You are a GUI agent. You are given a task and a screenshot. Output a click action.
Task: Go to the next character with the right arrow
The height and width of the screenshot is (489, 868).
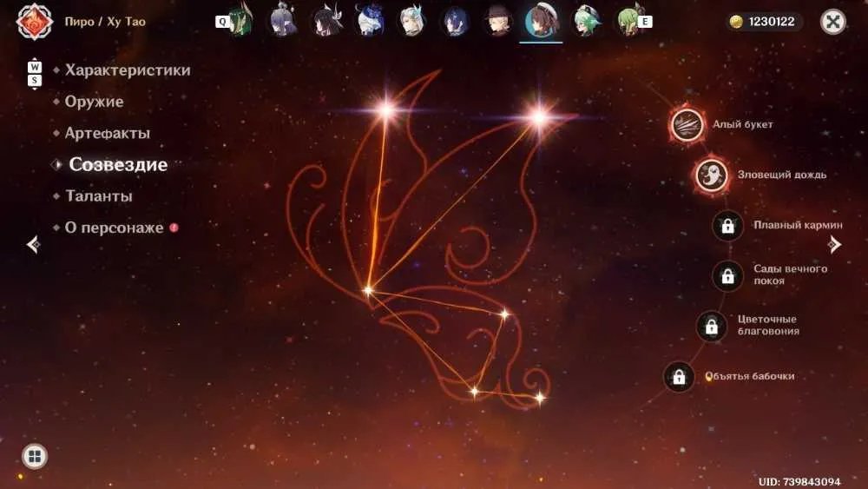835,244
